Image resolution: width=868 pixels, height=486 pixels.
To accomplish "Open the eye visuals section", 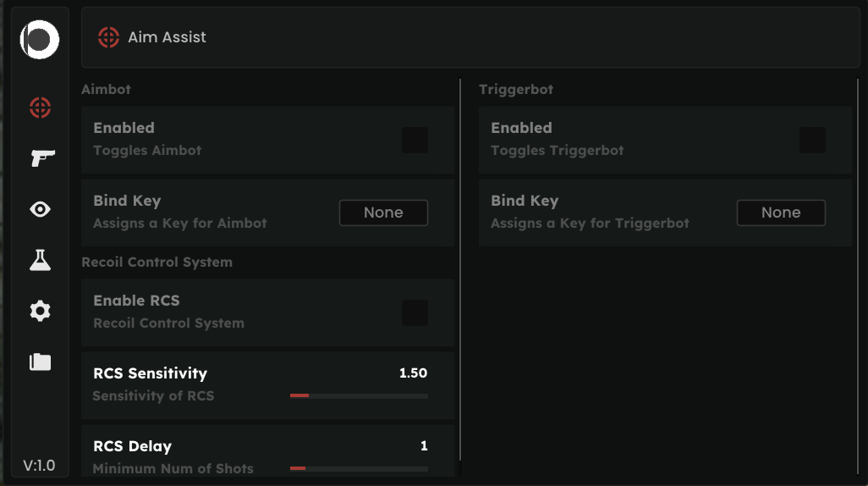I will point(40,209).
